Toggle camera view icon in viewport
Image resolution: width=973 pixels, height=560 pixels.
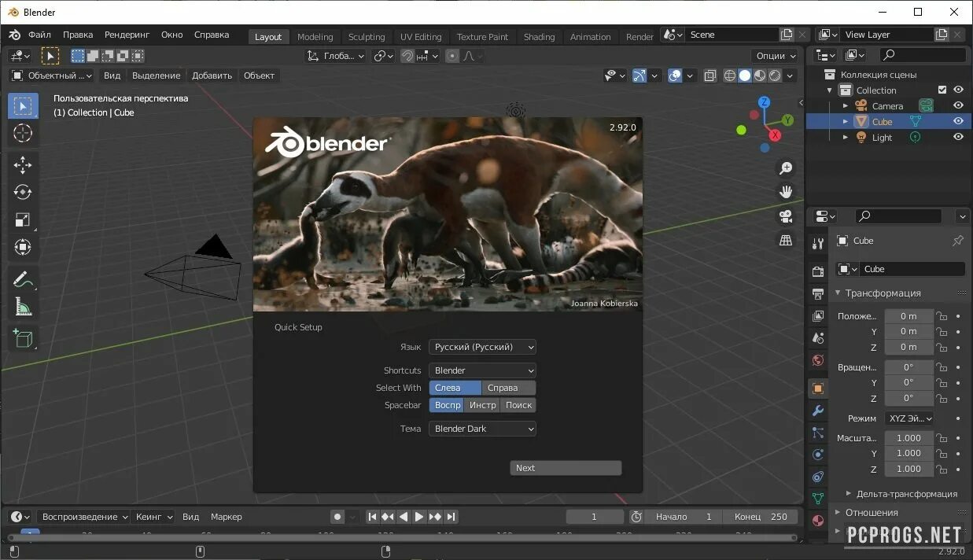[x=785, y=216]
